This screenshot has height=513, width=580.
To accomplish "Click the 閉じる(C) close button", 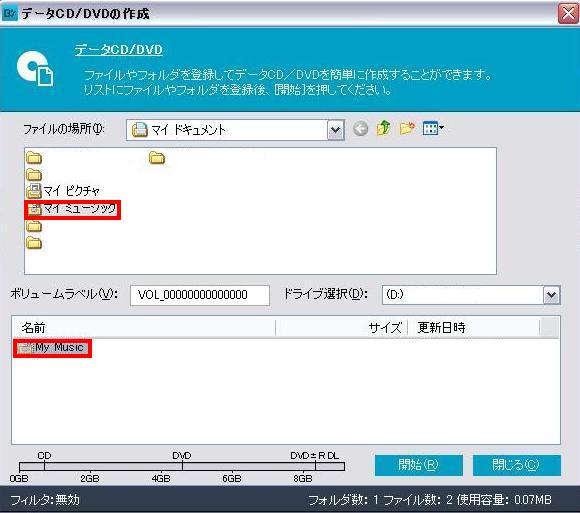I will 517,465.
